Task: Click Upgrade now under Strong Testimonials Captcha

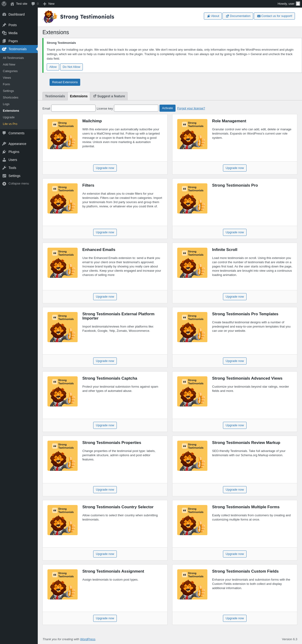Action: tap(105, 425)
